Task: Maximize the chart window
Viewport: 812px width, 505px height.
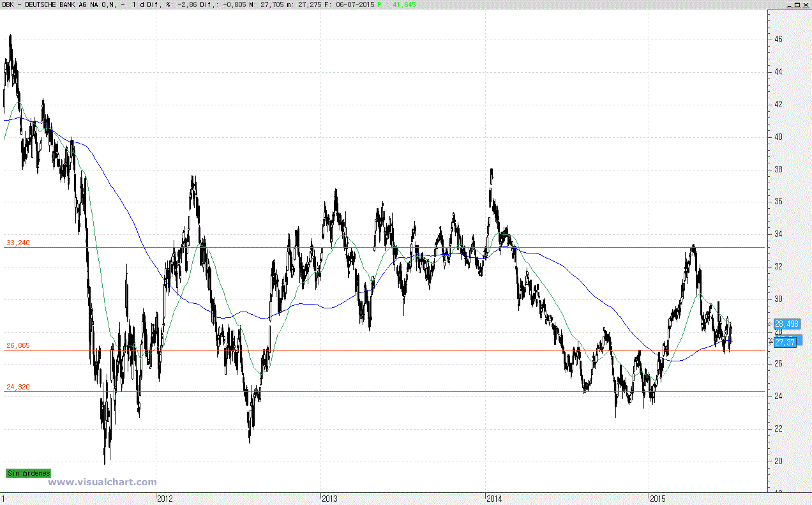Action: (x=797, y=4)
